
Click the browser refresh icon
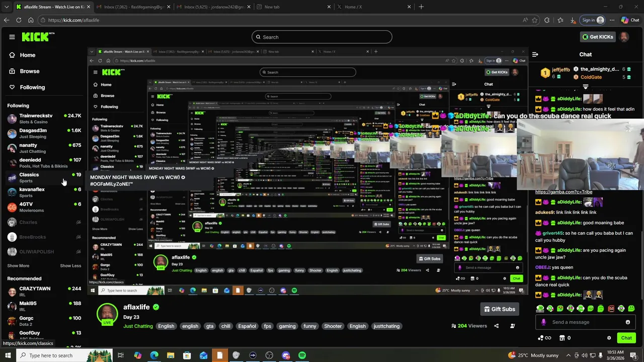19,20
